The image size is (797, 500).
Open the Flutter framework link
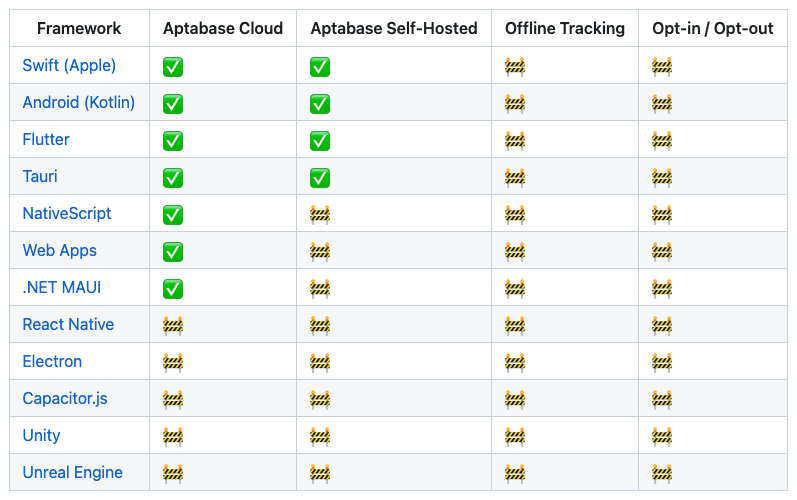coord(46,140)
